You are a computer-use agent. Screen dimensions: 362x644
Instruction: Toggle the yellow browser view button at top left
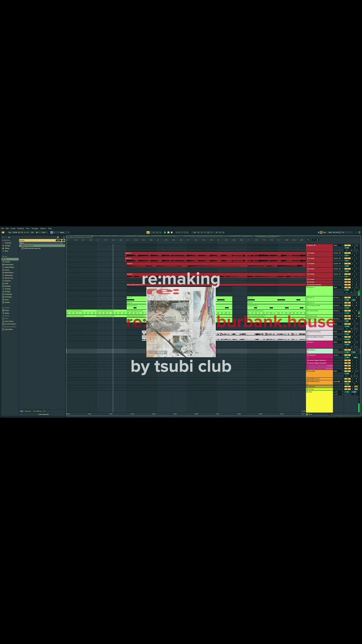(x=3, y=232)
